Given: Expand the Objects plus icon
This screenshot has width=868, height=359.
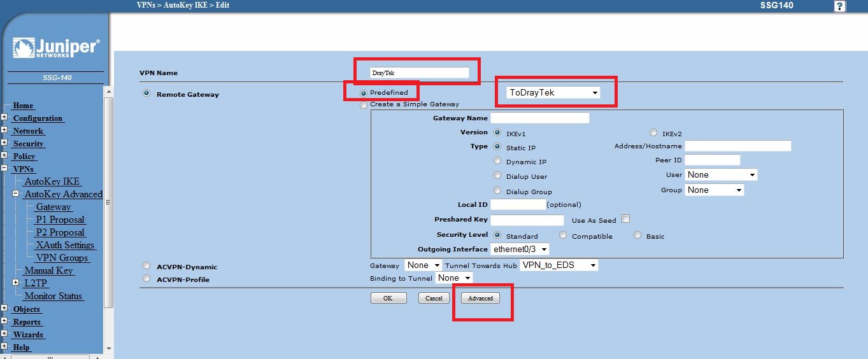Looking at the screenshot, I should 4,309.
